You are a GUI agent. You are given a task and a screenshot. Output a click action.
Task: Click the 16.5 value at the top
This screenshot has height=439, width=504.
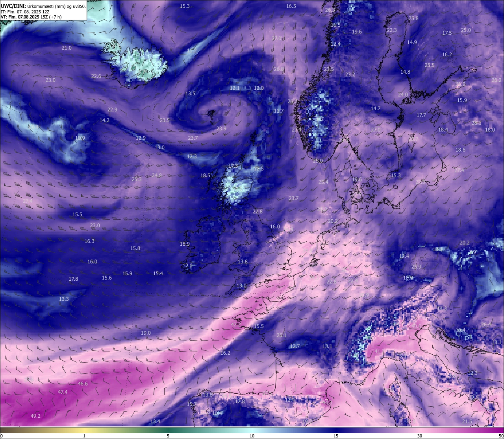291,6
